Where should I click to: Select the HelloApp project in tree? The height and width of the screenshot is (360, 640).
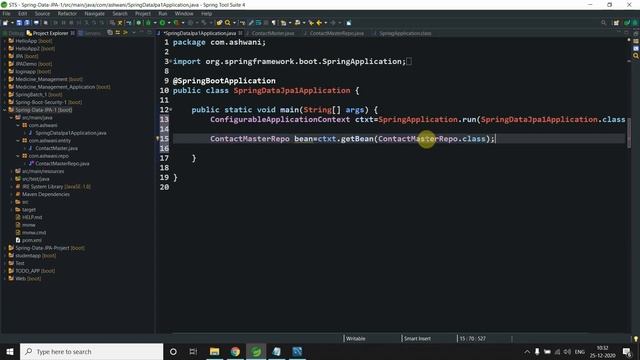[x=33, y=41]
